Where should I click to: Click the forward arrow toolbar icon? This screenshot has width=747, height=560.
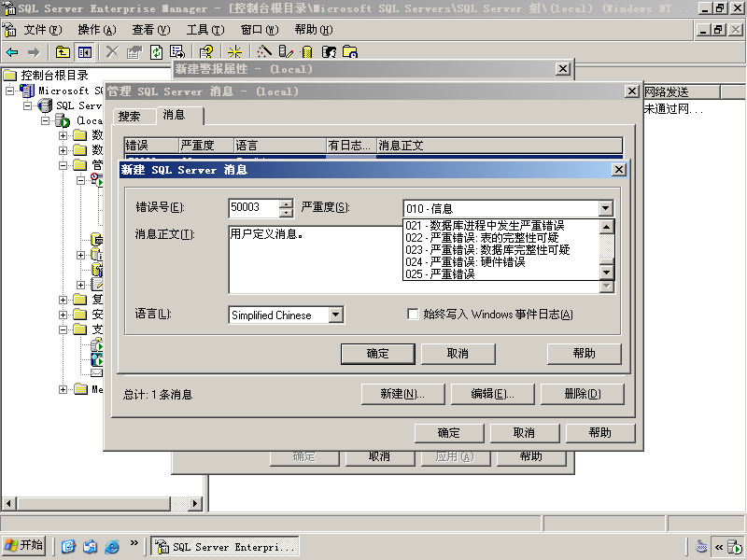(34, 52)
